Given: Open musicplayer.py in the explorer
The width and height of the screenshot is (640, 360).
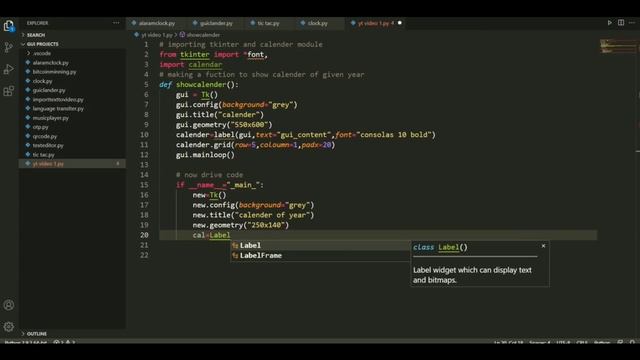Looking at the screenshot, I should tap(51, 118).
